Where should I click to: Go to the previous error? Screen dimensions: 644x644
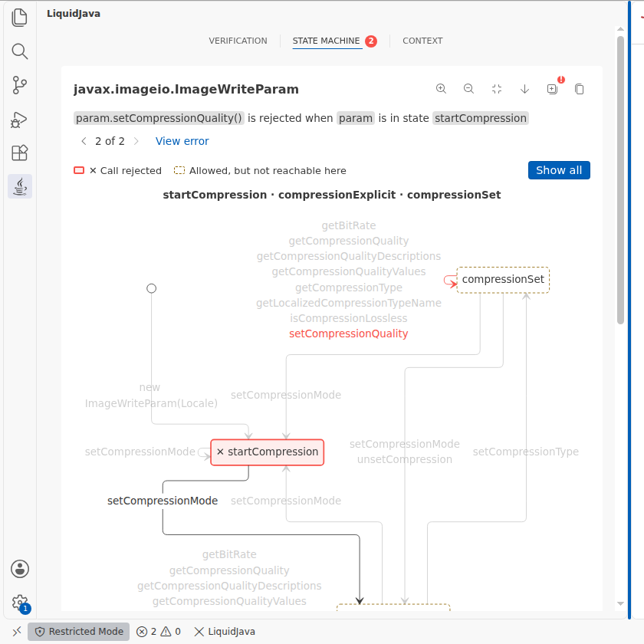[84, 141]
